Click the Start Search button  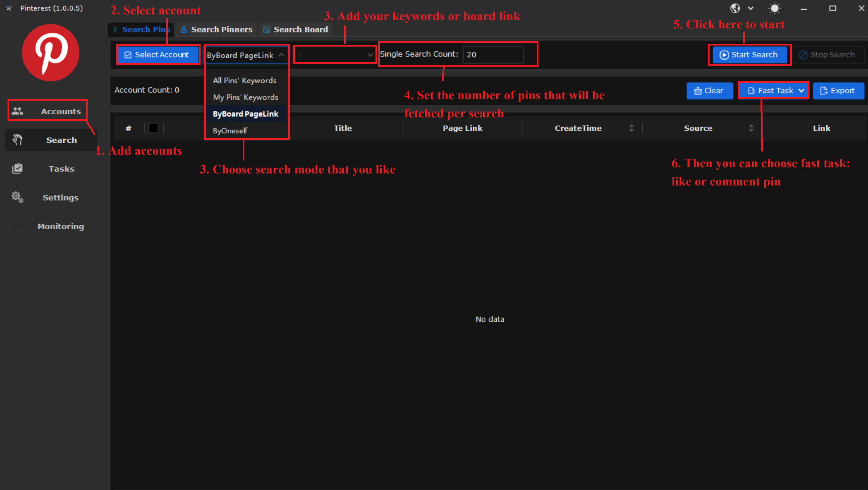tap(749, 55)
